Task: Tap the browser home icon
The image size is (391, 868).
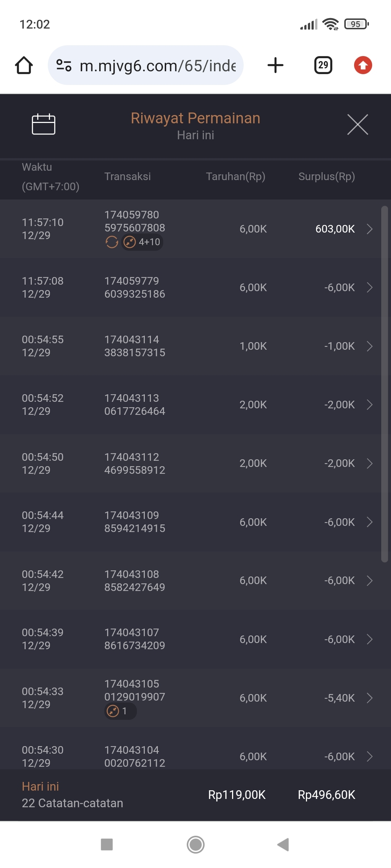Action: [24, 65]
